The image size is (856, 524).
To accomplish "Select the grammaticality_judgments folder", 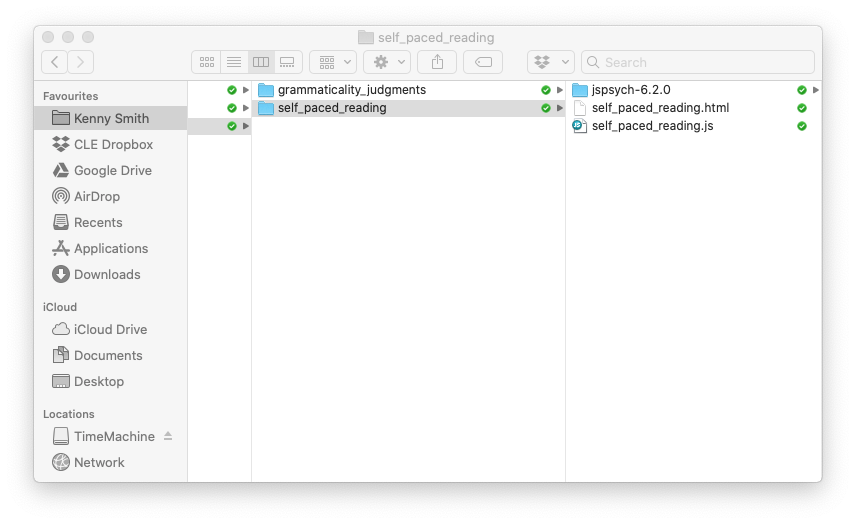I will point(351,90).
